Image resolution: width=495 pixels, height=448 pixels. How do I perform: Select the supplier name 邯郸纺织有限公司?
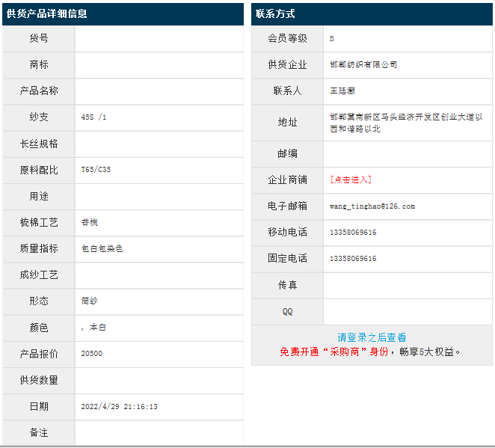pyautogui.click(x=363, y=65)
